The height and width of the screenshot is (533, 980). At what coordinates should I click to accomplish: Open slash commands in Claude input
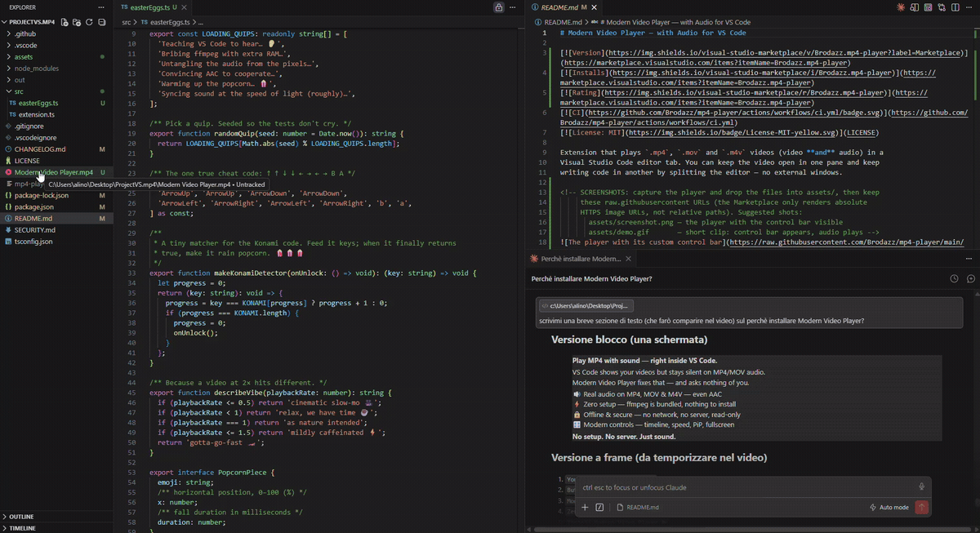point(599,507)
